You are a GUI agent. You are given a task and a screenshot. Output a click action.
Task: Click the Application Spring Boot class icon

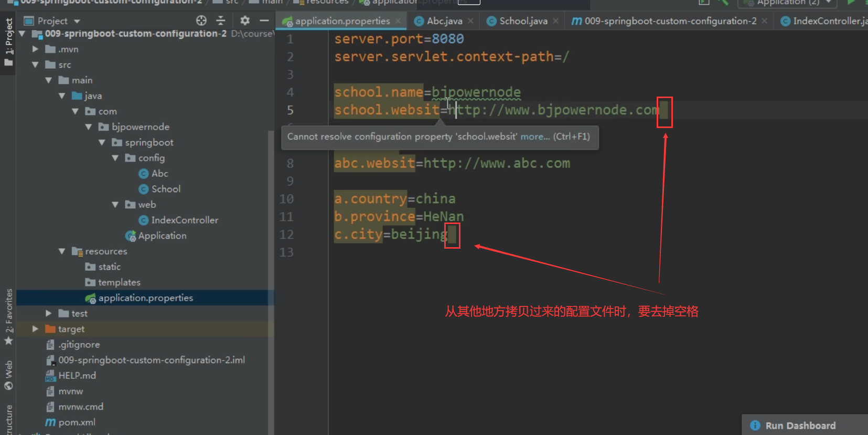pyautogui.click(x=131, y=236)
